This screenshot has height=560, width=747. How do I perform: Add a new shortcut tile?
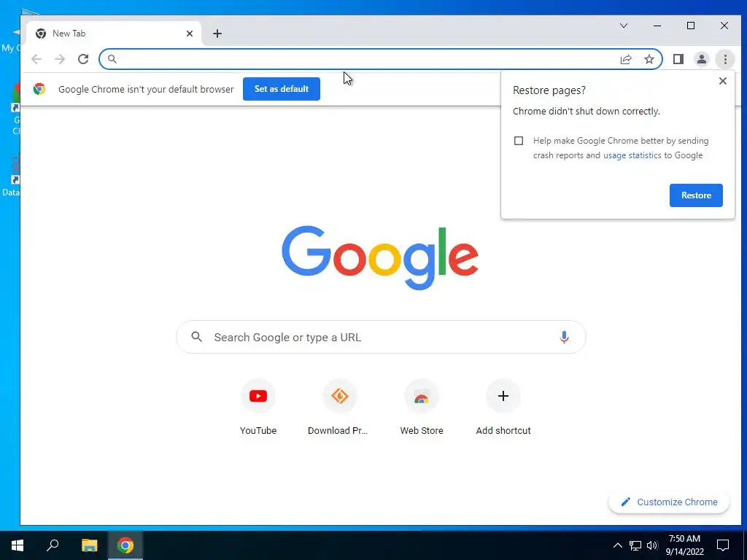click(x=503, y=407)
